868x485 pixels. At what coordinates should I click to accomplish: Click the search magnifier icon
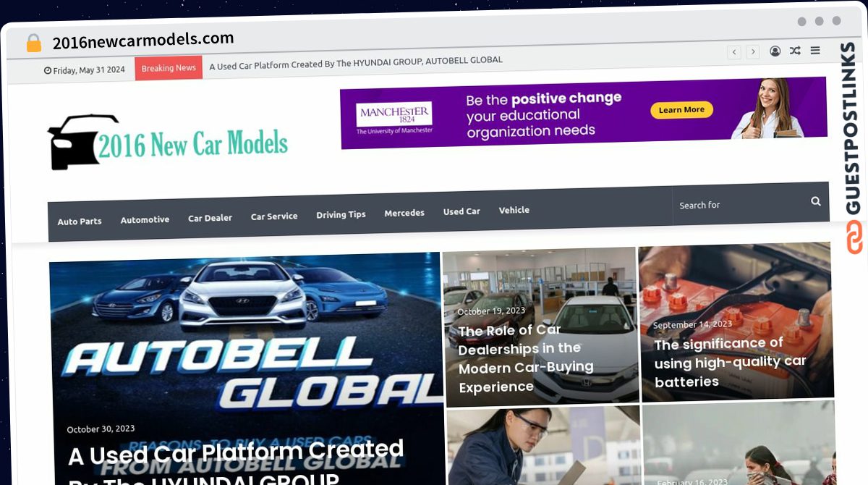pos(816,201)
